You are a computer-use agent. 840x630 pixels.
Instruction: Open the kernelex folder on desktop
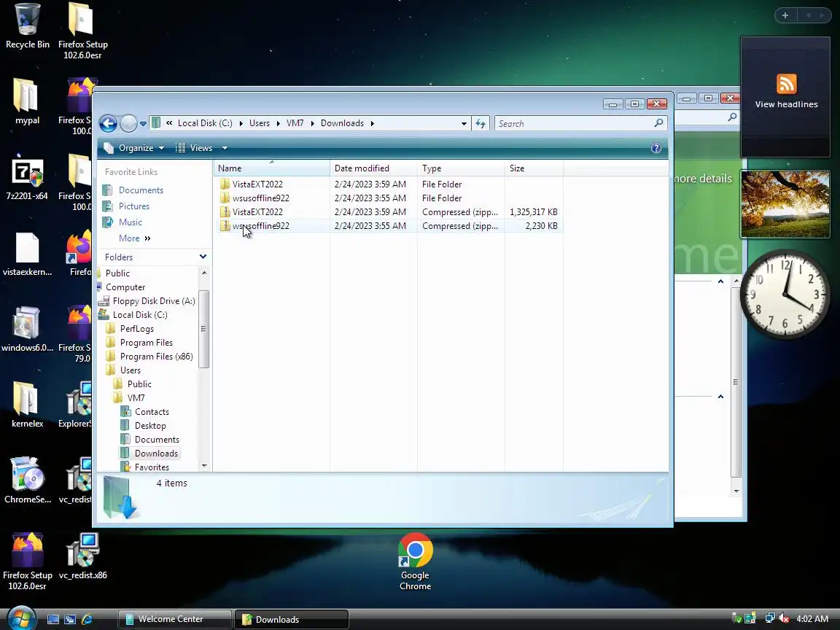27,405
